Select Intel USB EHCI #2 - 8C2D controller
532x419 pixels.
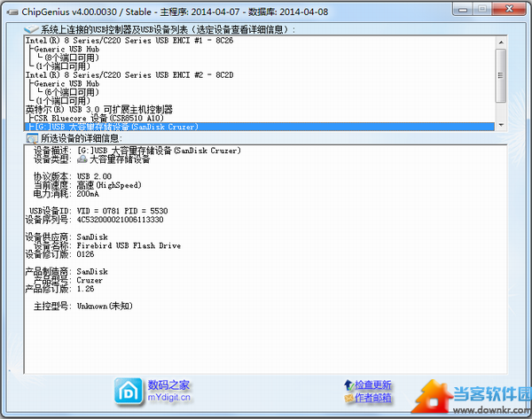(x=129, y=75)
